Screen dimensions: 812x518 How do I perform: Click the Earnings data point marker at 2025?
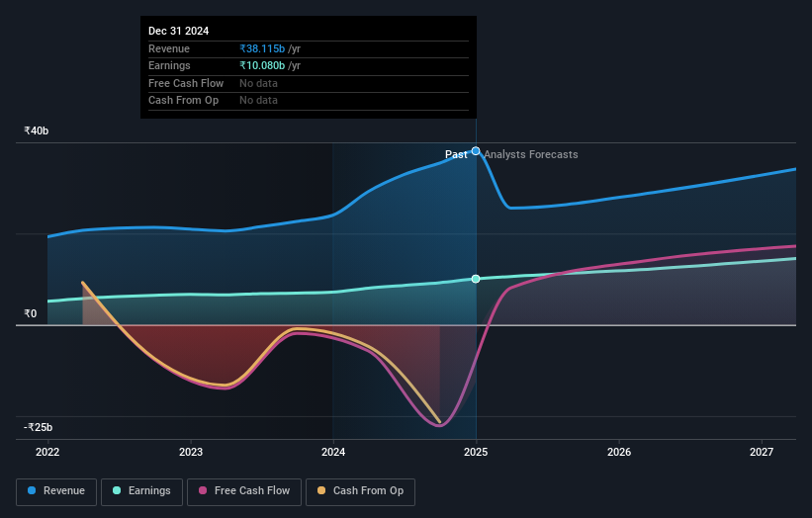coord(476,279)
